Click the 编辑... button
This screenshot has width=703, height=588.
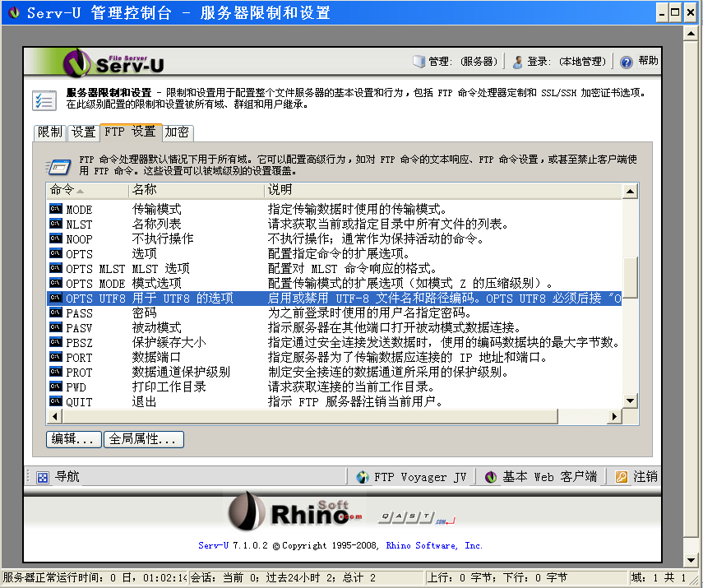coord(75,439)
